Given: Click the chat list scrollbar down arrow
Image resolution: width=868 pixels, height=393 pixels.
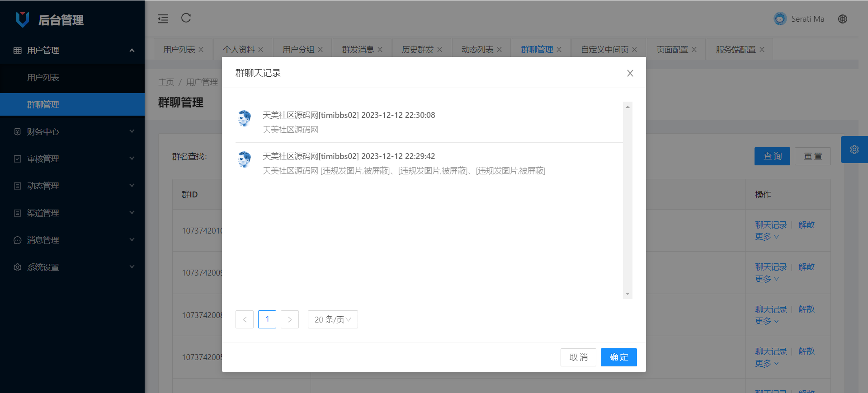Looking at the screenshot, I should click(627, 294).
